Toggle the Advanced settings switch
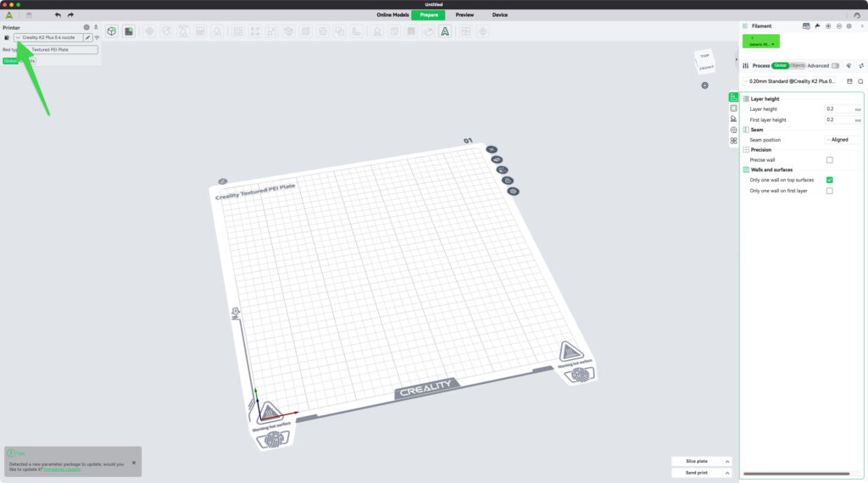The image size is (868, 483). (835, 65)
